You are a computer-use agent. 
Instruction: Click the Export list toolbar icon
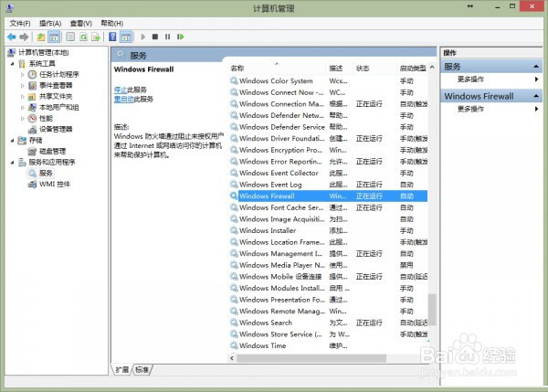pyautogui.click(x=96, y=37)
